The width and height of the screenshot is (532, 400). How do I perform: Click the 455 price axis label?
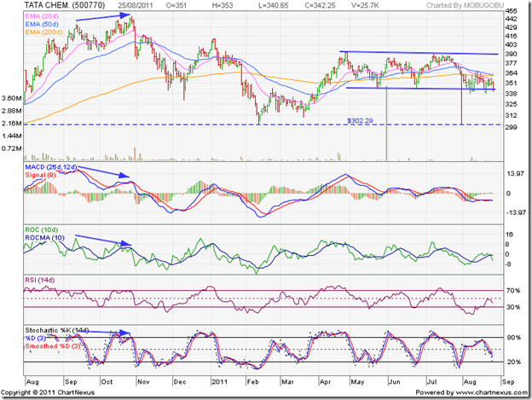click(x=511, y=11)
